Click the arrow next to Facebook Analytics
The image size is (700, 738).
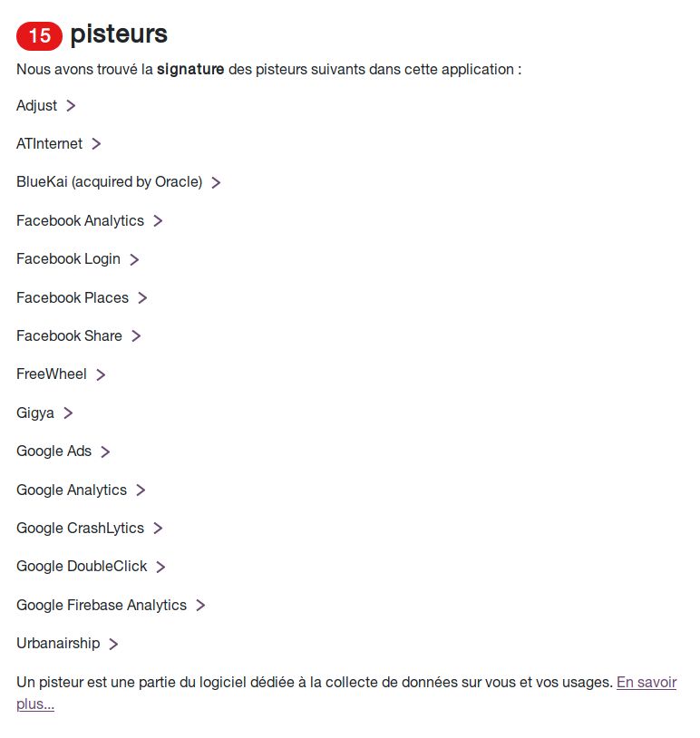click(x=158, y=221)
